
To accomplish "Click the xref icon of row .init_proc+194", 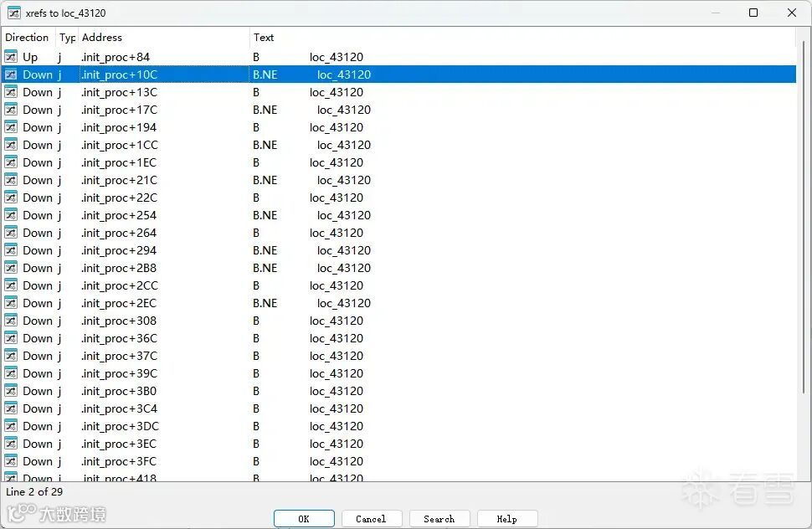I will tap(11, 127).
